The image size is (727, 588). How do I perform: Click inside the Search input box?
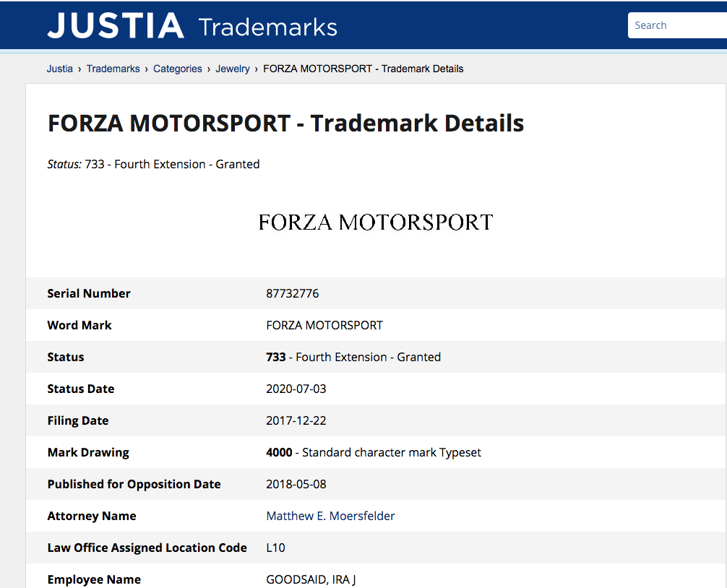click(678, 25)
